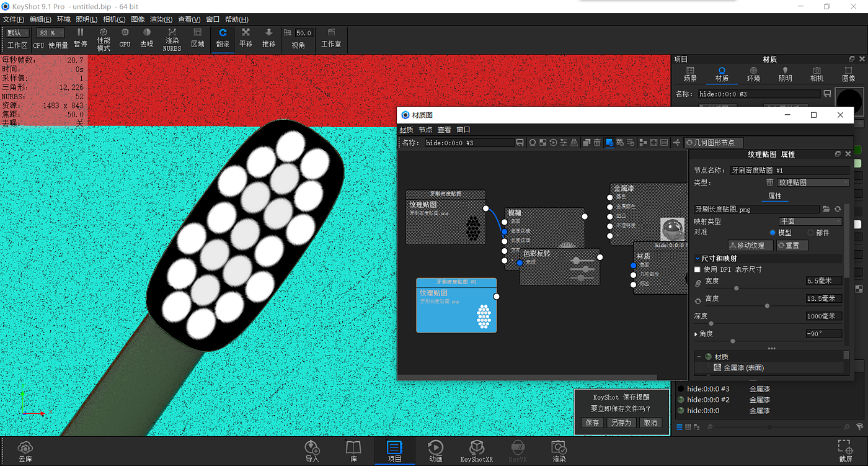
Task: Toggle the geometry node view (几何图形节点)
Action: [x=713, y=143]
